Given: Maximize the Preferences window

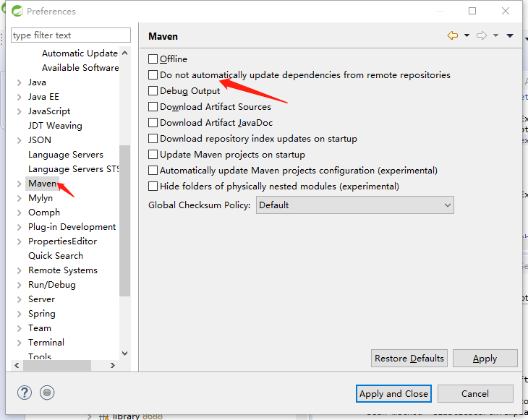Looking at the screenshot, I should [x=472, y=11].
